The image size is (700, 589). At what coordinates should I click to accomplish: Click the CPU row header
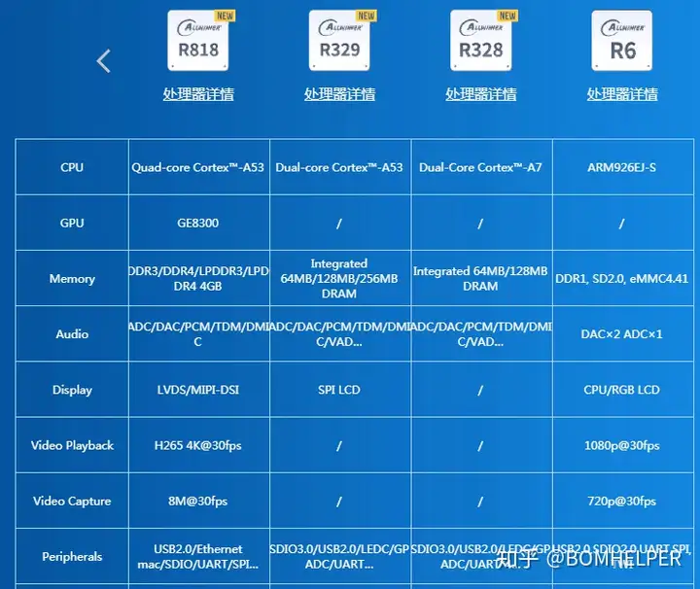(72, 167)
